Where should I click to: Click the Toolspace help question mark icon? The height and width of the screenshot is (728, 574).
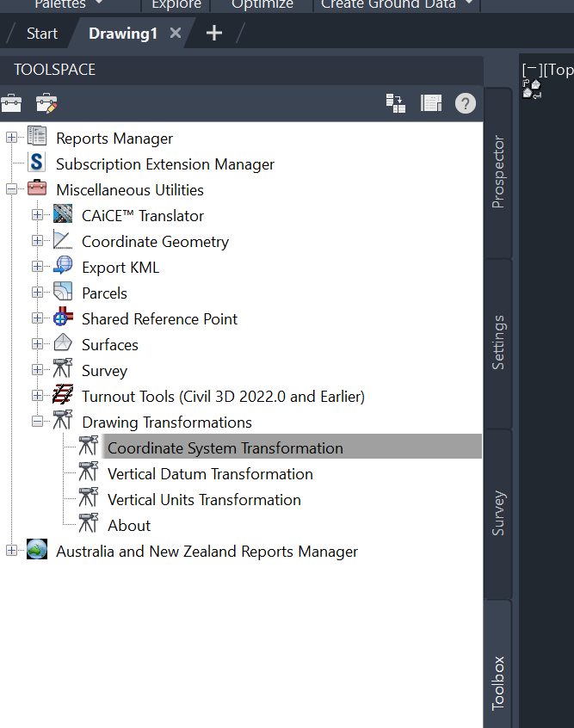pos(465,103)
